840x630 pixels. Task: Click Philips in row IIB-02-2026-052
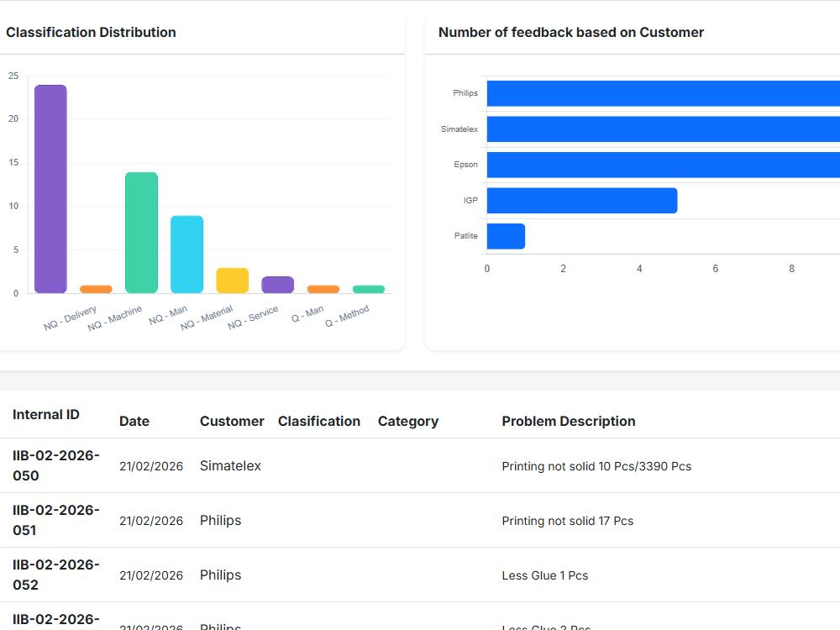(x=221, y=575)
